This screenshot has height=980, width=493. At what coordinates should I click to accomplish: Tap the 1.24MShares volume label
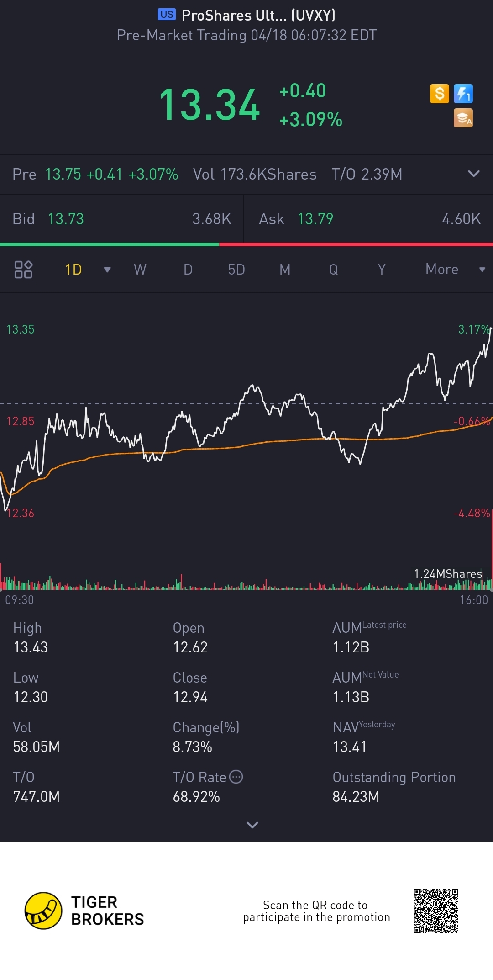point(448,574)
